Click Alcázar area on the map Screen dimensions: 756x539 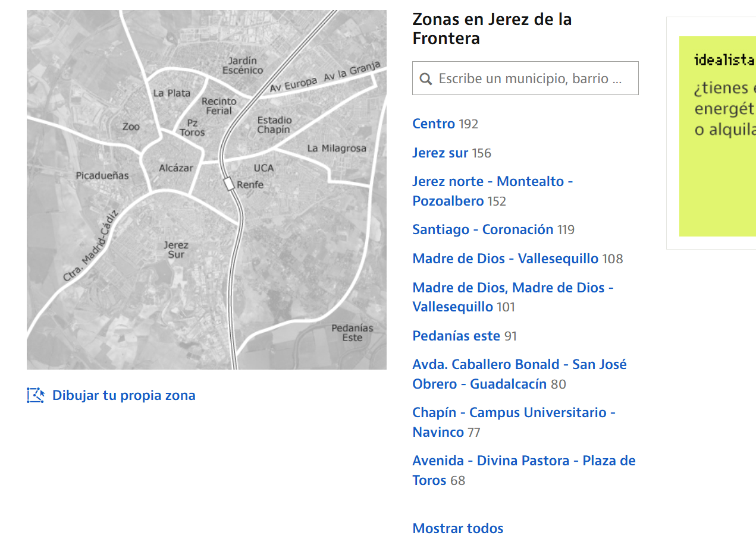pos(176,168)
